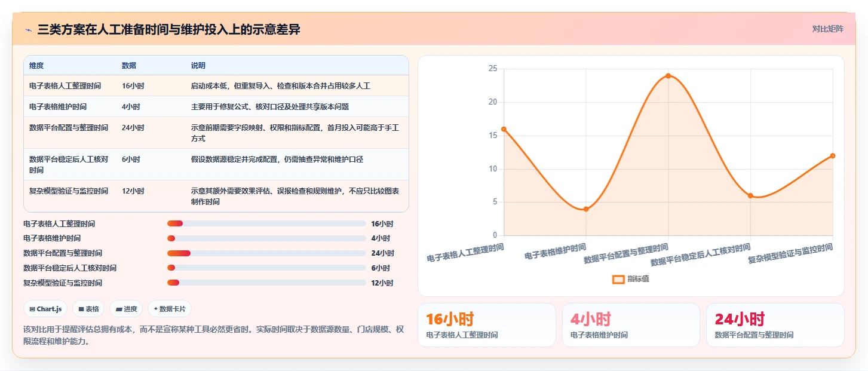Click the lightning icon beside the card title

coord(28,30)
